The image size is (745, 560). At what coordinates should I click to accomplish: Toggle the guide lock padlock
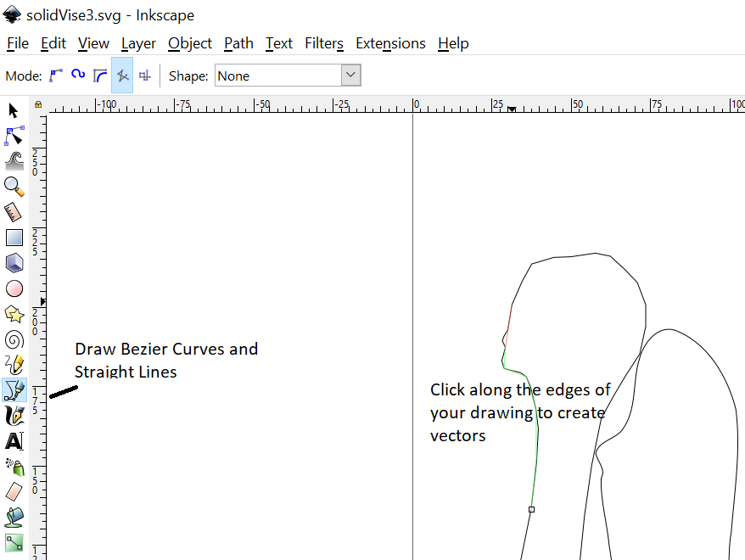point(37,104)
